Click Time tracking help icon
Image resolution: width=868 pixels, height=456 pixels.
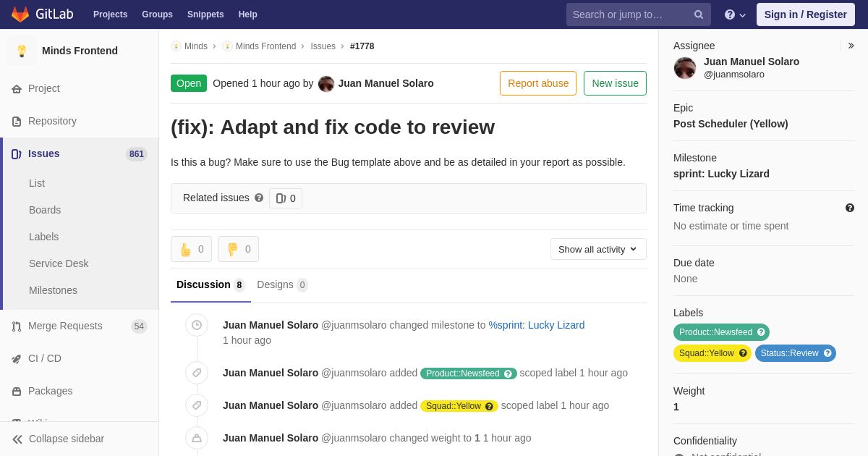[x=849, y=208]
